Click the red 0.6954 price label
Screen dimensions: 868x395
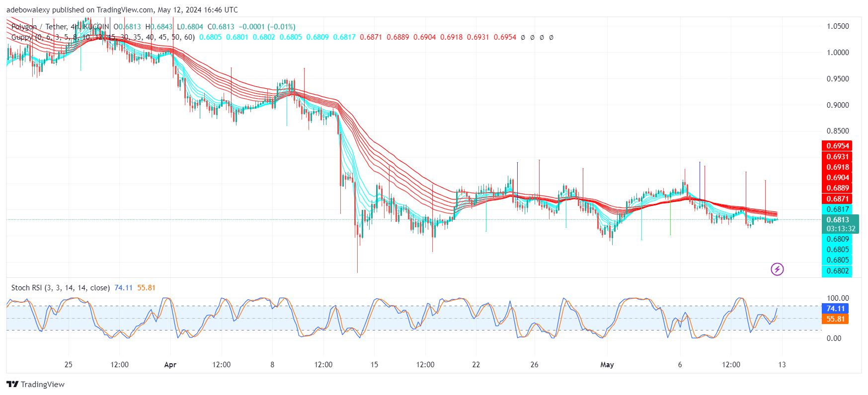[837, 146]
